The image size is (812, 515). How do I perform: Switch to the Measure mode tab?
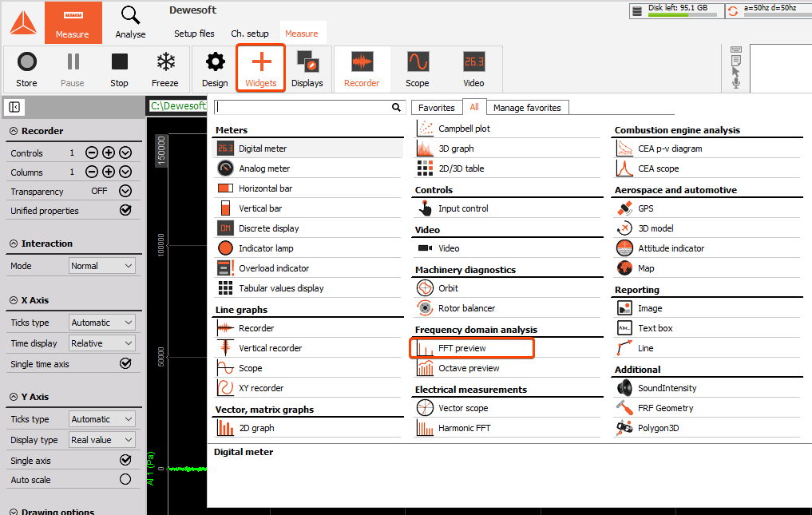(73, 22)
